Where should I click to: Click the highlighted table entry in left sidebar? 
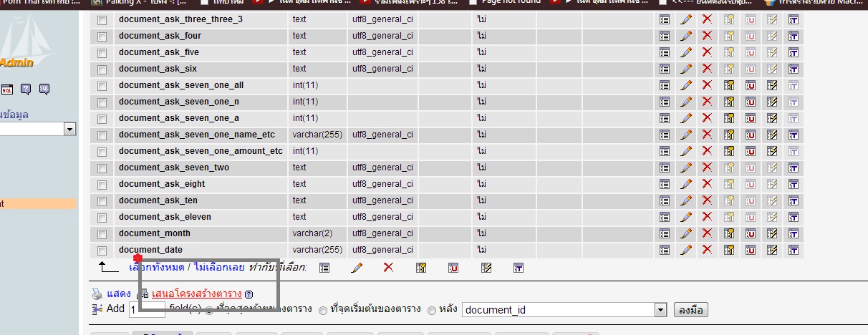coord(38,204)
